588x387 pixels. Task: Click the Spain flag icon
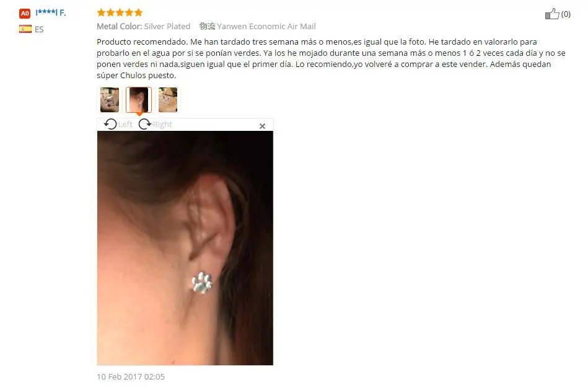coord(25,29)
